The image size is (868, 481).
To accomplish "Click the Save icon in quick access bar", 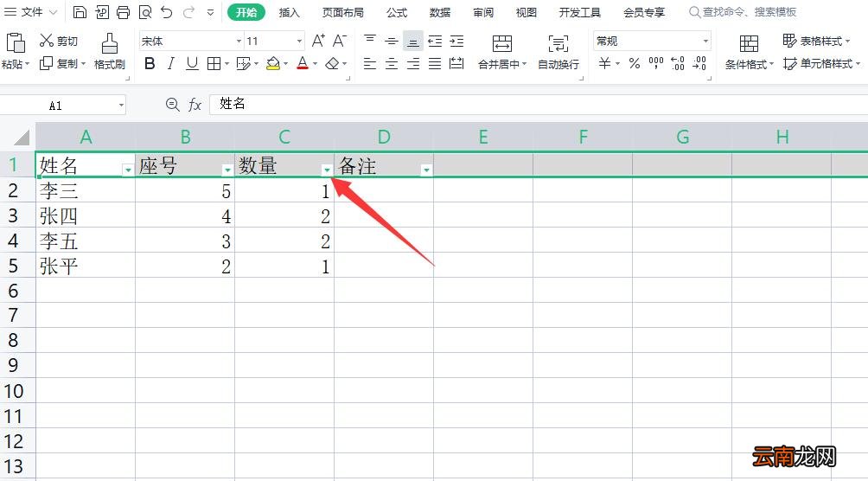I will pyautogui.click(x=80, y=11).
